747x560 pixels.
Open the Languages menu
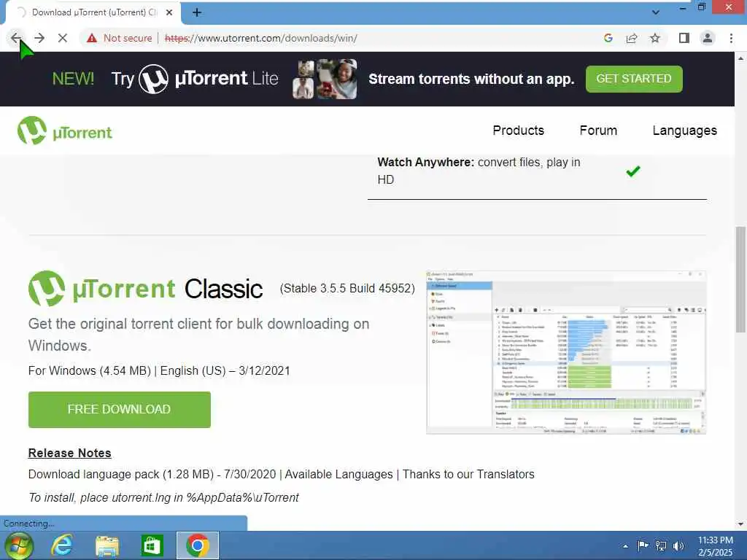pyautogui.click(x=684, y=131)
